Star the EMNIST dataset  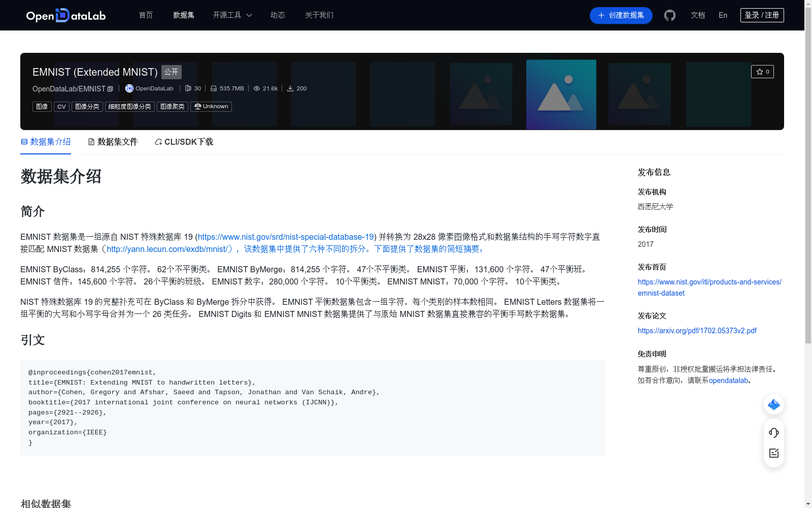(762, 72)
